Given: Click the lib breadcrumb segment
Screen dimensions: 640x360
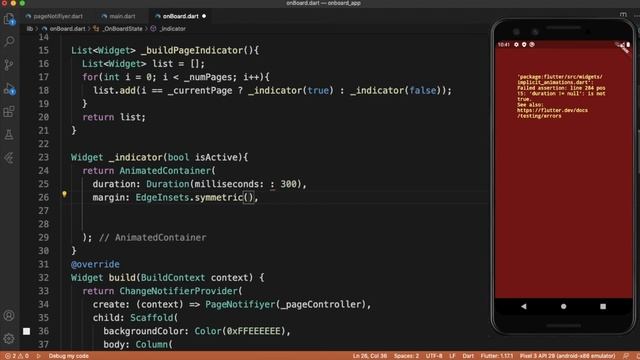Looking at the screenshot, I should [x=30, y=29].
